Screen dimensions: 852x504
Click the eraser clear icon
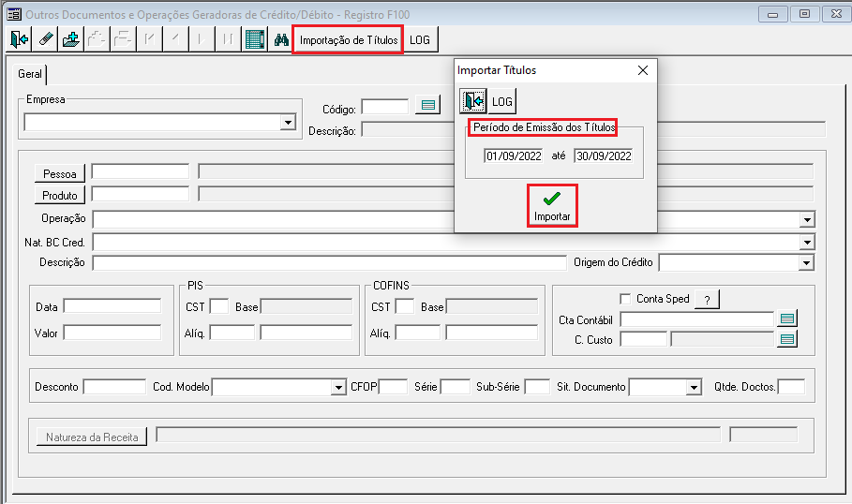[45, 39]
